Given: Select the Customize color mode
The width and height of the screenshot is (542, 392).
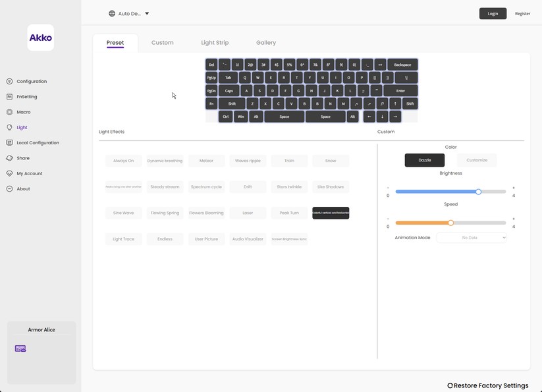Looking at the screenshot, I should [477, 160].
